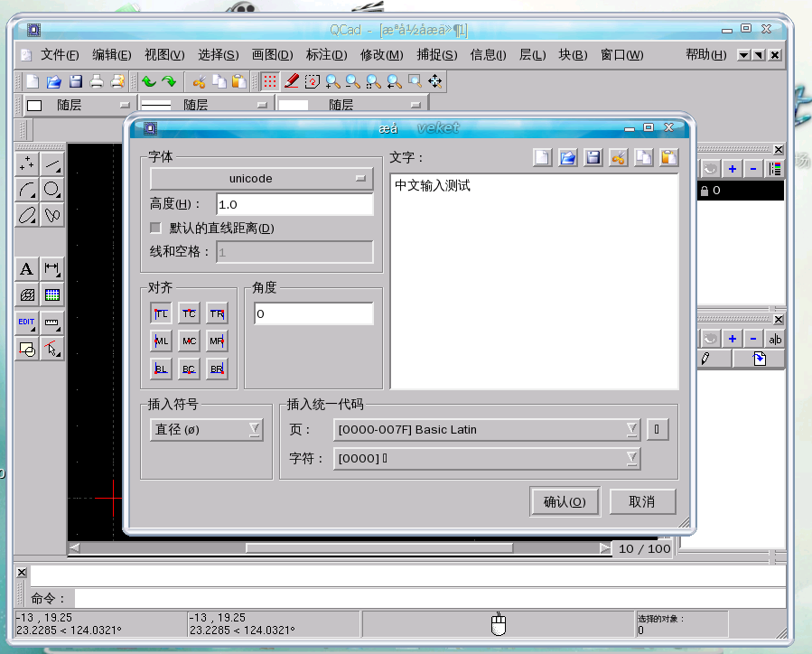The width and height of the screenshot is (812, 654).
Task: Select the measure ruler tool
Action: [x=52, y=322]
